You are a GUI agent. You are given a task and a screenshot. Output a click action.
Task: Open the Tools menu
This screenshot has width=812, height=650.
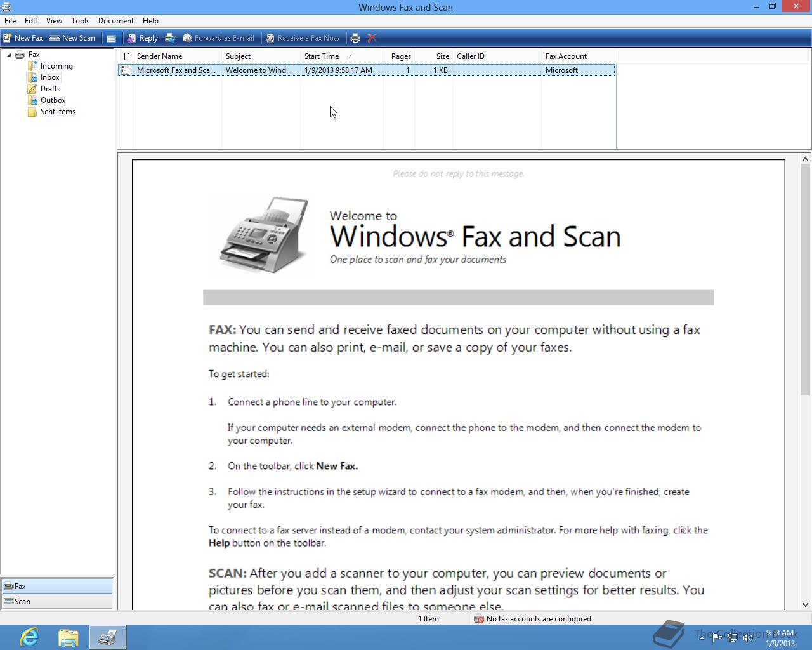pyautogui.click(x=81, y=21)
